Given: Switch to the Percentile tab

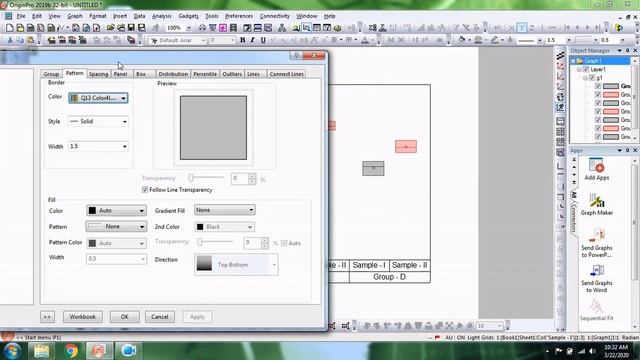Looking at the screenshot, I should (x=205, y=74).
